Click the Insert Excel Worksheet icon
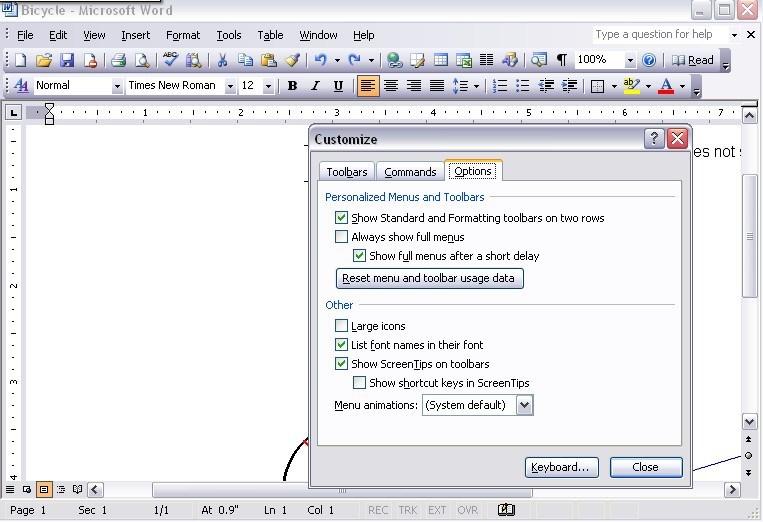 click(x=464, y=60)
